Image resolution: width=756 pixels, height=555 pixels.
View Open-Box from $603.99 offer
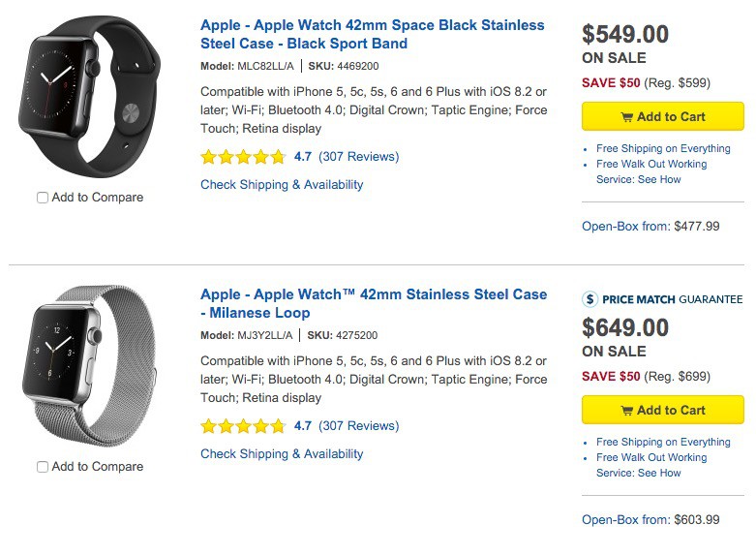pyautogui.click(x=650, y=520)
